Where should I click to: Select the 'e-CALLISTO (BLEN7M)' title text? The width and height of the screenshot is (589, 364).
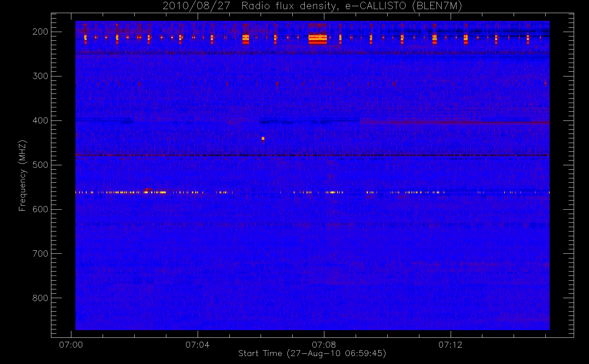click(404, 6)
